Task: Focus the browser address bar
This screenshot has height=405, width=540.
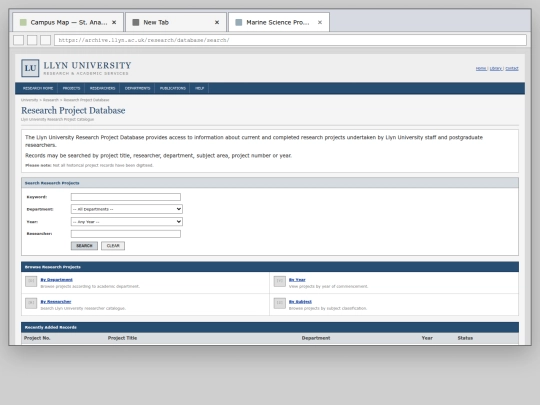Action: pos(290,40)
